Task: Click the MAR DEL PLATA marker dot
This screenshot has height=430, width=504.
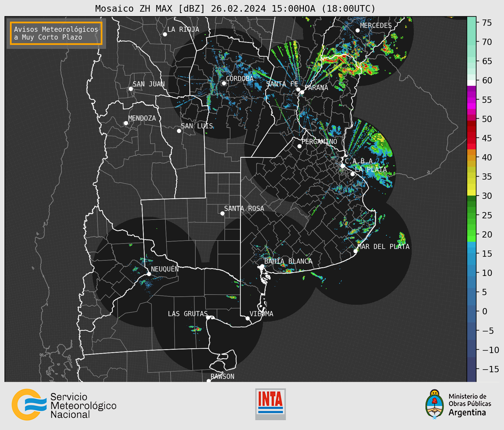Action: pyautogui.click(x=356, y=251)
